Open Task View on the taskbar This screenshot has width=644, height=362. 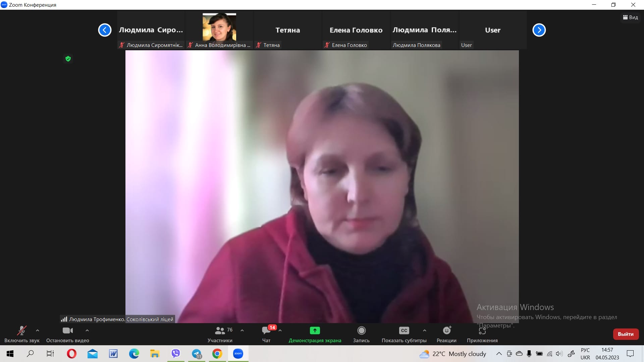pos(50,354)
